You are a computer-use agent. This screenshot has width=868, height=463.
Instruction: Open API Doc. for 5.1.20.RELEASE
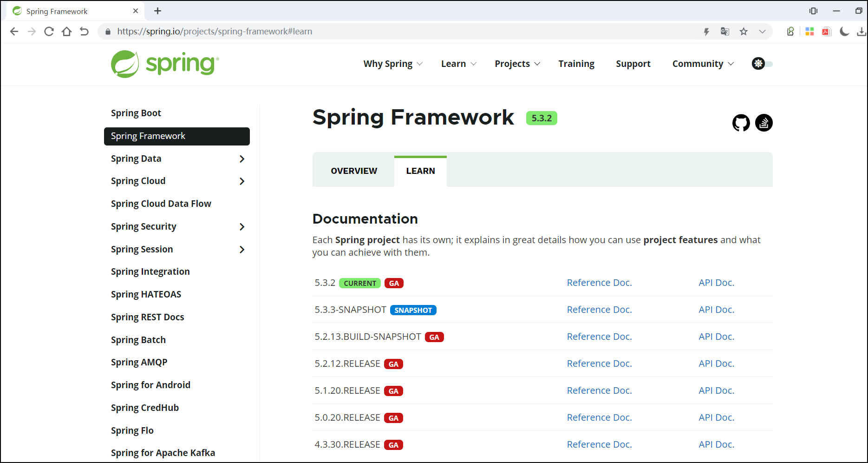pyautogui.click(x=716, y=390)
